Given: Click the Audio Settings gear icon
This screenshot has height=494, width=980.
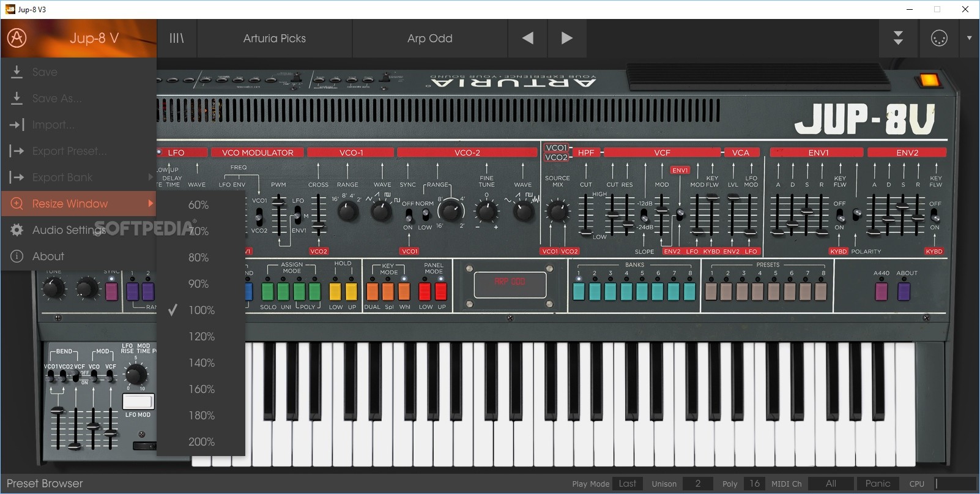Looking at the screenshot, I should click(17, 230).
